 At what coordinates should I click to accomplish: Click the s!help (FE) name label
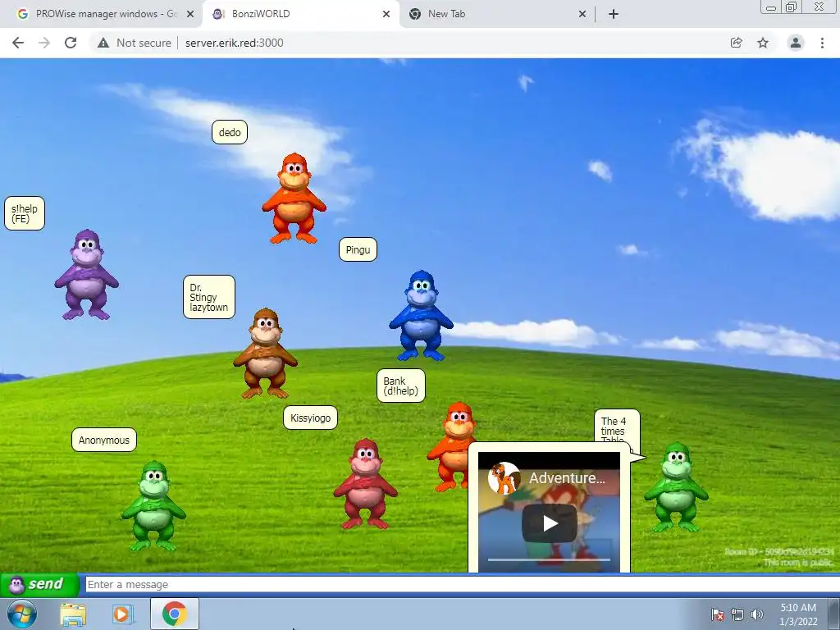pos(24,214)
